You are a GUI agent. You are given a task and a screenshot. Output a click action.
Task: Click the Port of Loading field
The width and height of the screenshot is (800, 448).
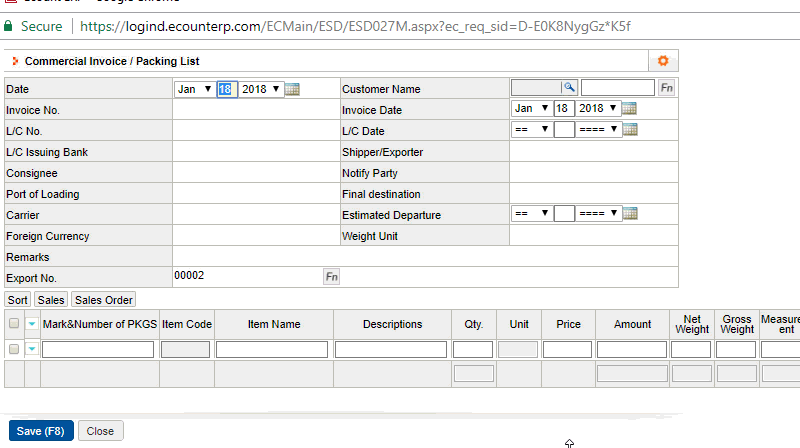tap(256, 193)
